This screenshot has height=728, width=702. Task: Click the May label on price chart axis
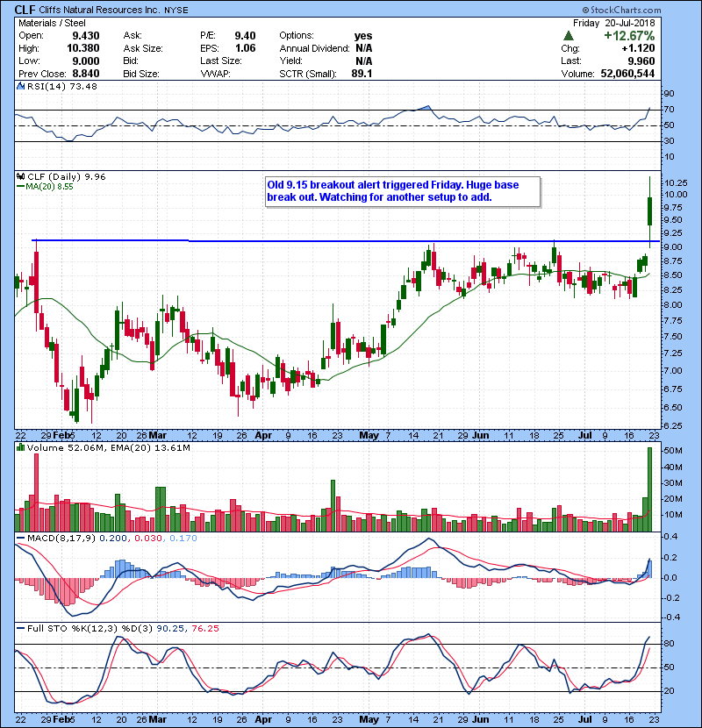[369, 436]
